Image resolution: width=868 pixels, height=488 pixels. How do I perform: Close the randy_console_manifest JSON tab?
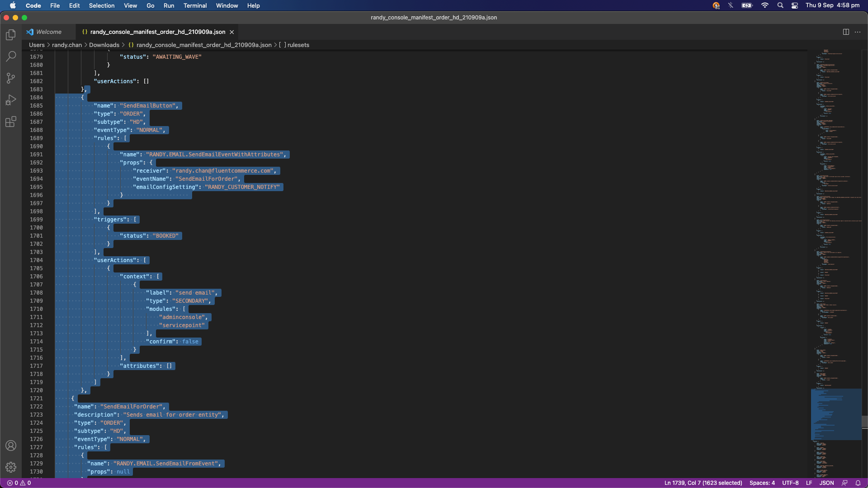point(232,32)
